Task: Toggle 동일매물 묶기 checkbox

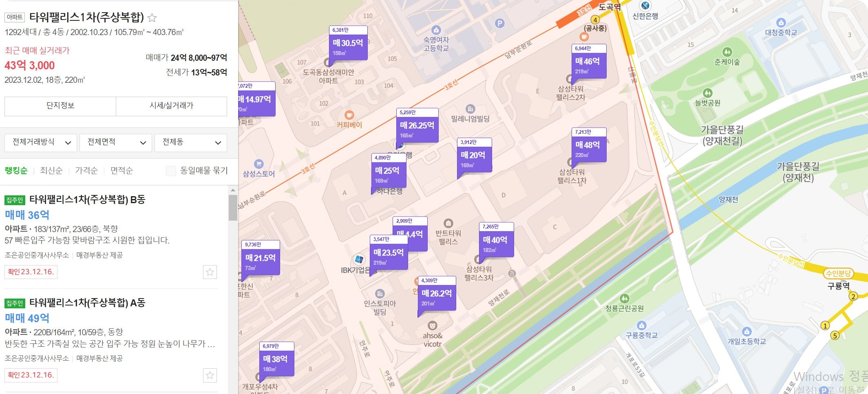Action: coord(171,171)
